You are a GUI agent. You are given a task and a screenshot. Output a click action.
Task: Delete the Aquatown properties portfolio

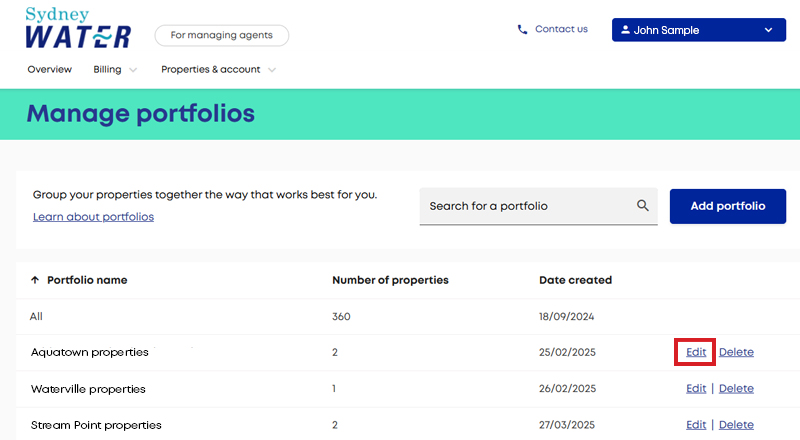click(x=736, y=352)
